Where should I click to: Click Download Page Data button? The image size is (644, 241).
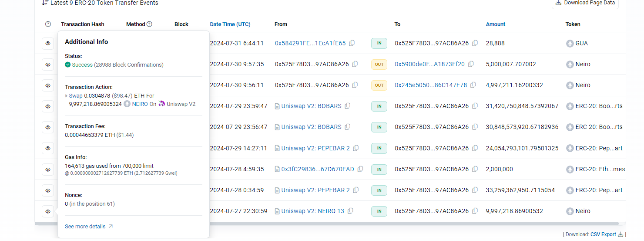585,3
